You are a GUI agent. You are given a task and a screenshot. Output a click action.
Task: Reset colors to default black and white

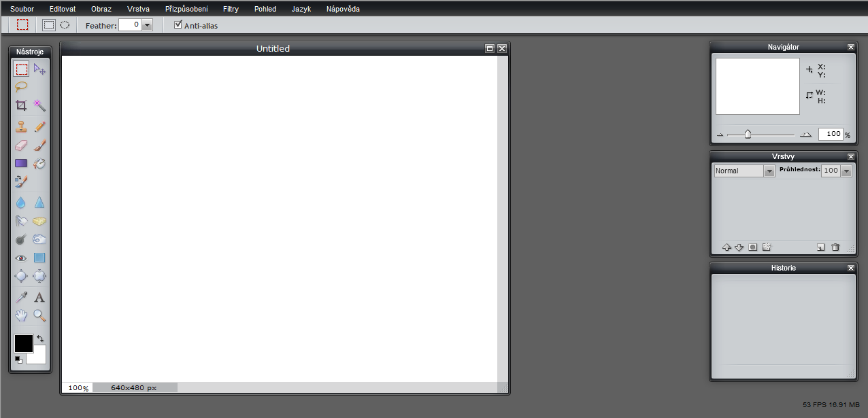coord(18,360)
